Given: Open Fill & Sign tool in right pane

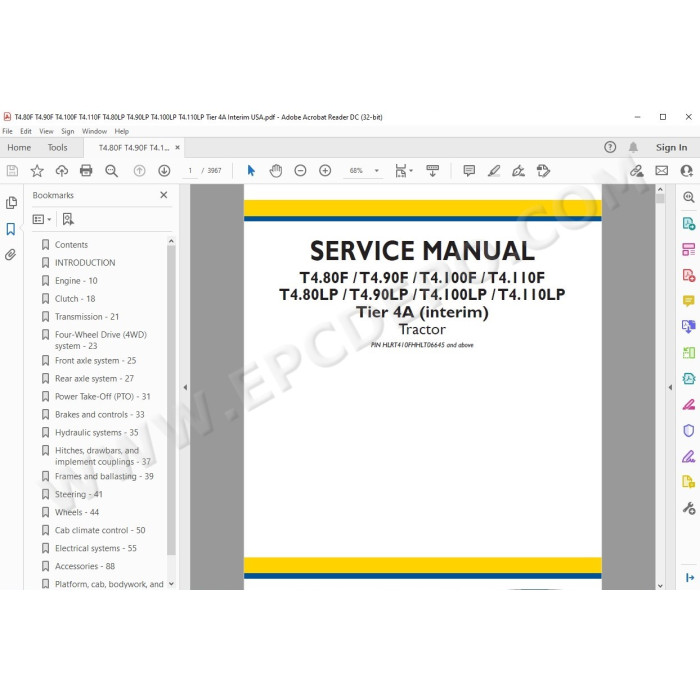Looking at the screenshot, I should [x=688, y=457].
